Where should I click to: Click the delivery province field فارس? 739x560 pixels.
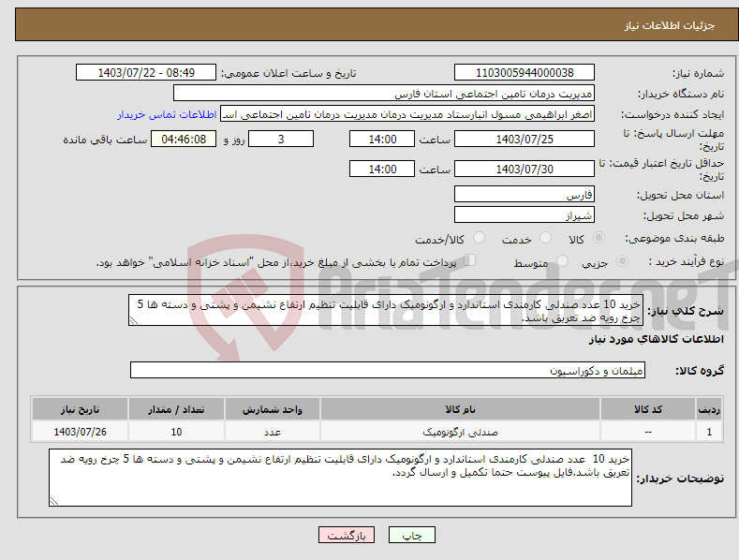[525, 194]
